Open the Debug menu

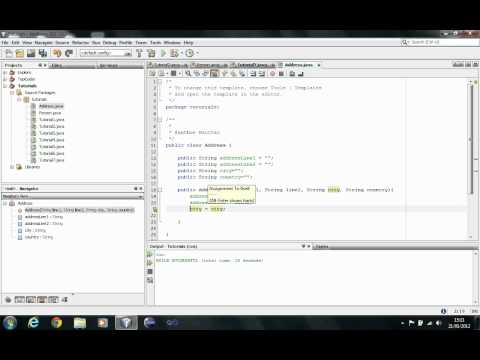point(109,43)
